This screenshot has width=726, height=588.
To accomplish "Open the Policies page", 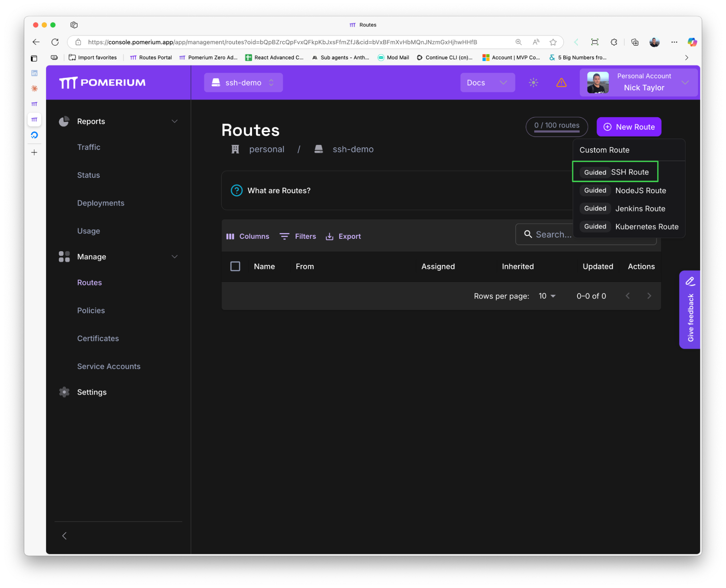I will point(91,310).
